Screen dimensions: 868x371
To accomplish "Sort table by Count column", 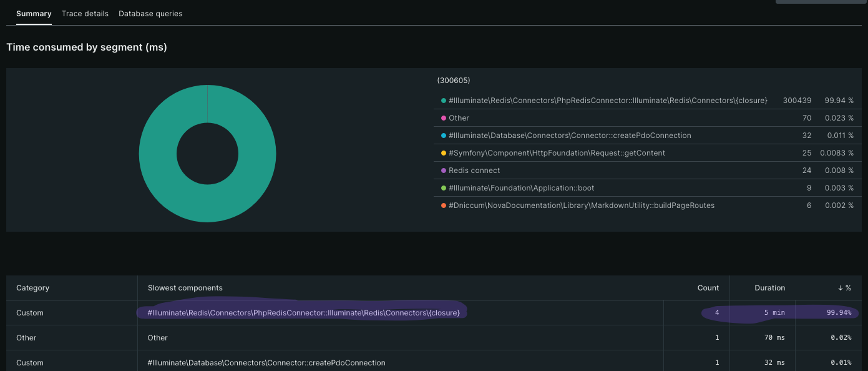I will (x=708, y=288).
